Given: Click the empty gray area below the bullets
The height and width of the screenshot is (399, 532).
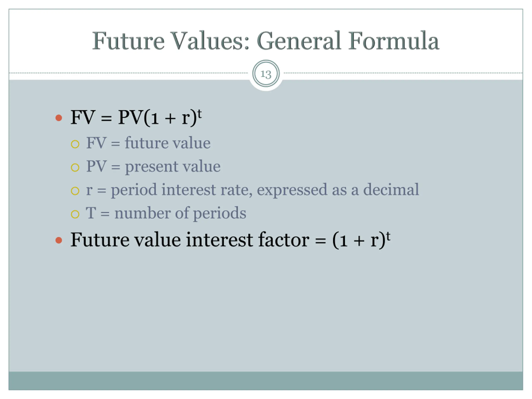Looking at the screenshot, I should tap(266, 310).
